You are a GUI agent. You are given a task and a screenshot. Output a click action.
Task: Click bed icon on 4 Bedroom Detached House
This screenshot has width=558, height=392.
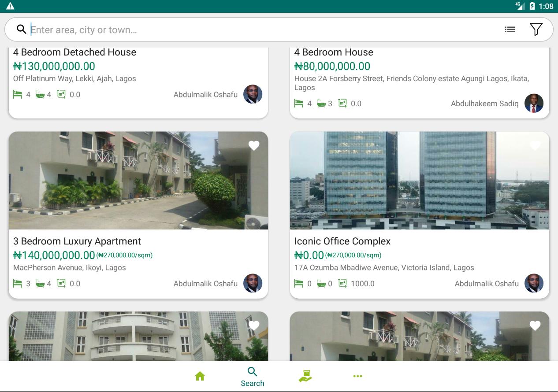[18, 94]
